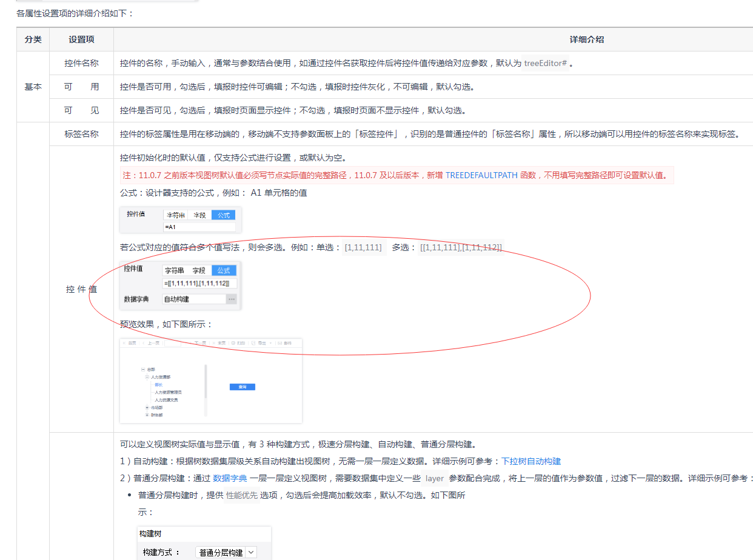Viewport: 753px width, 560px height.
Task: Collapse the 总部 tree node
Action: 142,369
